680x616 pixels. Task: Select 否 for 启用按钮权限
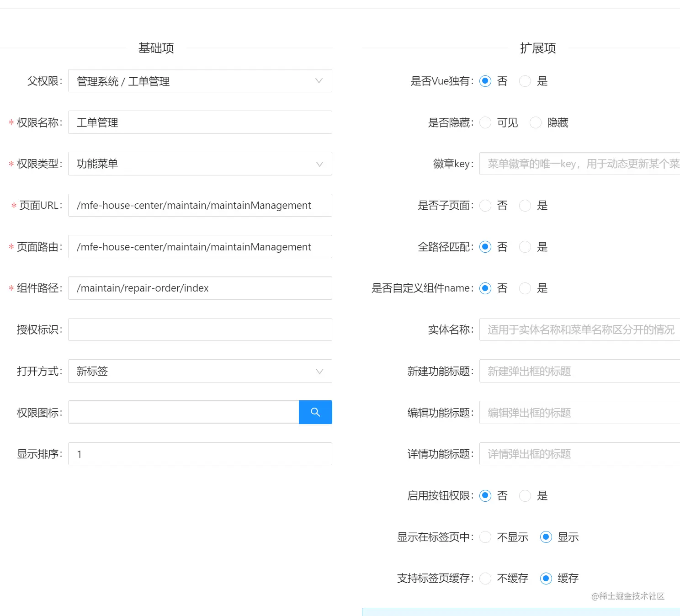pyautogui.click(x=485, y=495)
